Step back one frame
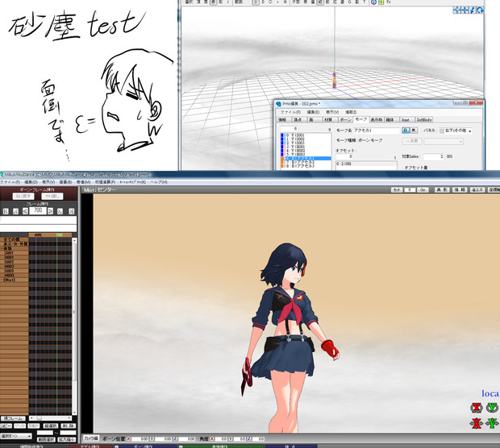This screenshot has height=448, width=500. pos(25,211)
